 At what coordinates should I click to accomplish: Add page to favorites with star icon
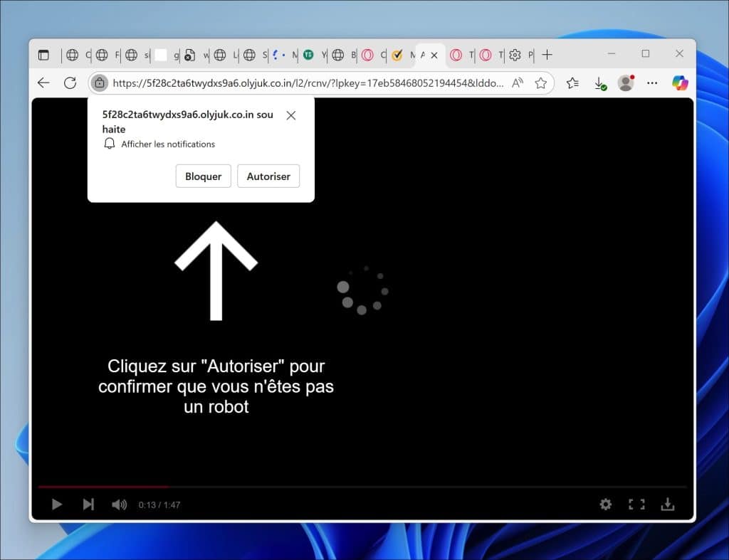point(541,83)
